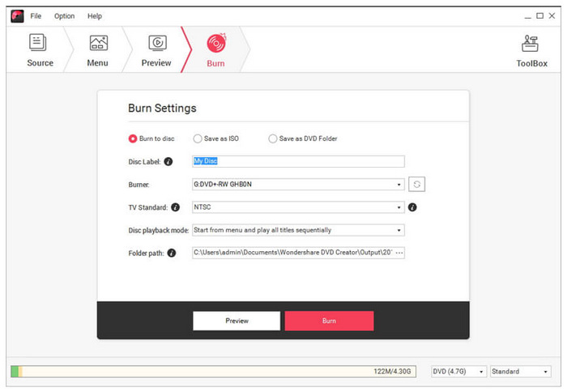This screenshot has width=567, height=392.
Task: Minimize the DVD Creator window
Action: click(528, 16)
